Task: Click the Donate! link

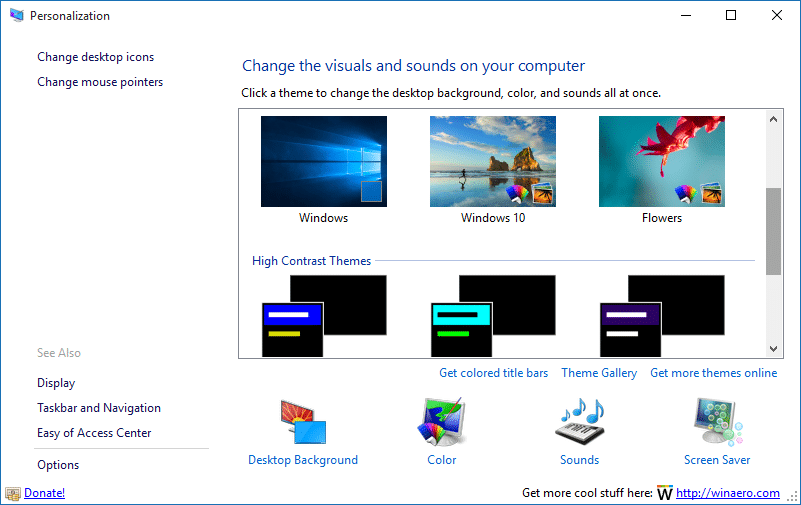Action: coord(44,493)
